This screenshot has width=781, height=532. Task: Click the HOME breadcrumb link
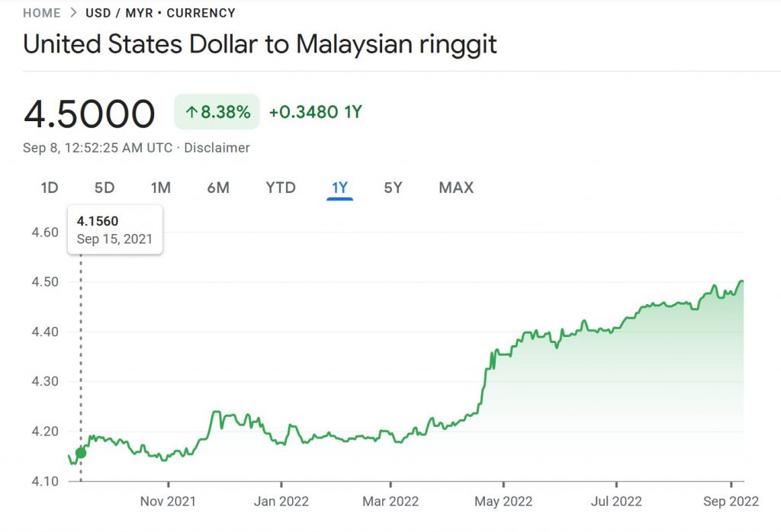[41, 13]
